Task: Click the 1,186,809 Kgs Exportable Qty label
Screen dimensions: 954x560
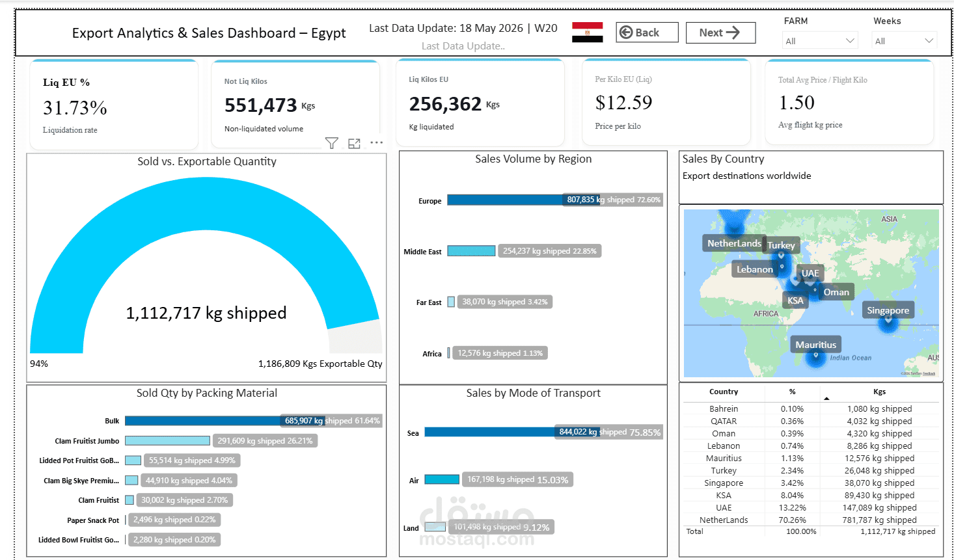Action: [x=320, y=364]
